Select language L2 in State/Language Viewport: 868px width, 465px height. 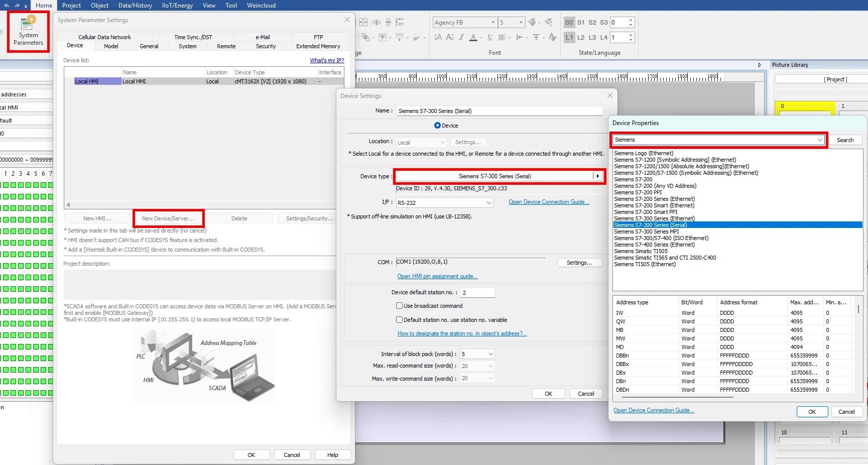point(580,37)
